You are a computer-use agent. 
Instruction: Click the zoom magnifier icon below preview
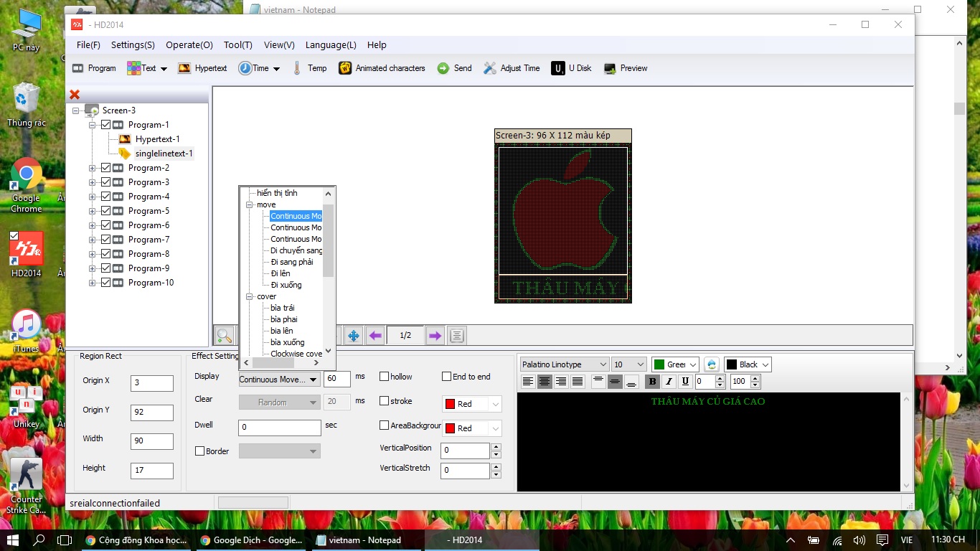click(x=224, y=335)
